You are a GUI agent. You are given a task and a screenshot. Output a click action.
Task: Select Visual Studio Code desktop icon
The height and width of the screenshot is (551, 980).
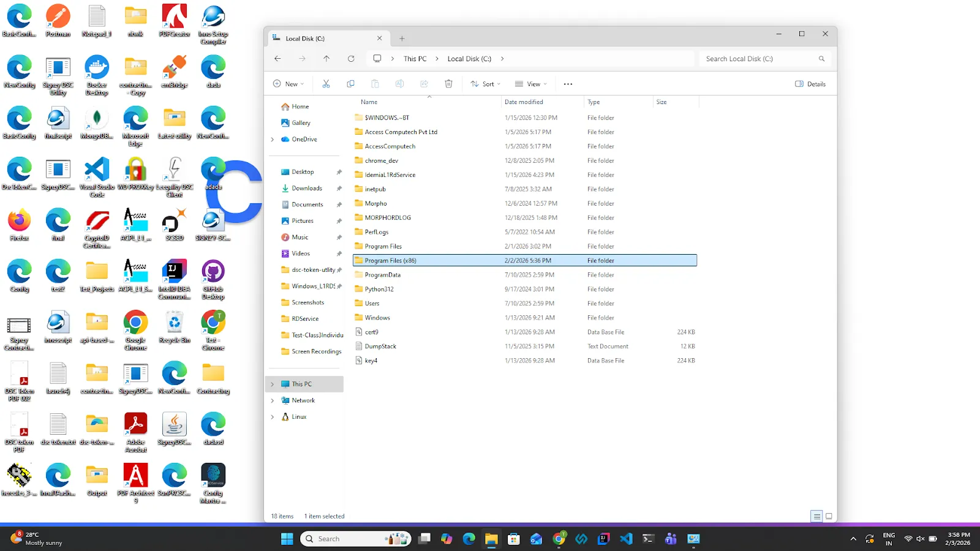97,178
